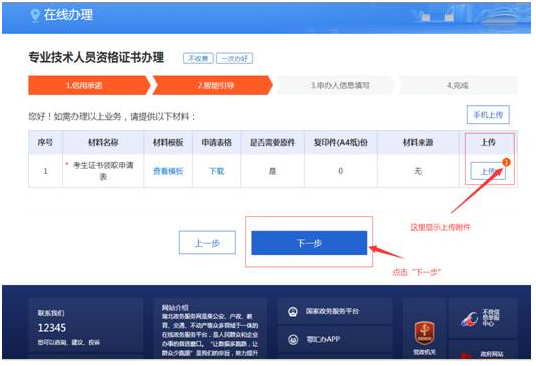Click the 鄂汇办APP round icon
This screenshot has height=366, width=536.
point(293,339)
